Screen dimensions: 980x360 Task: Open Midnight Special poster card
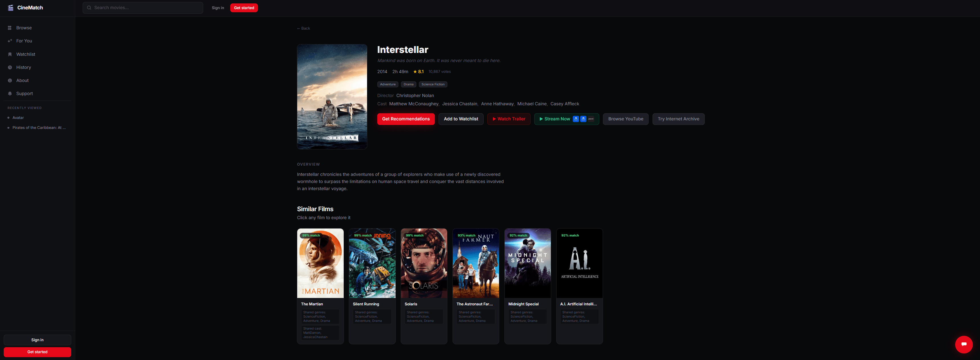[528, 263]
